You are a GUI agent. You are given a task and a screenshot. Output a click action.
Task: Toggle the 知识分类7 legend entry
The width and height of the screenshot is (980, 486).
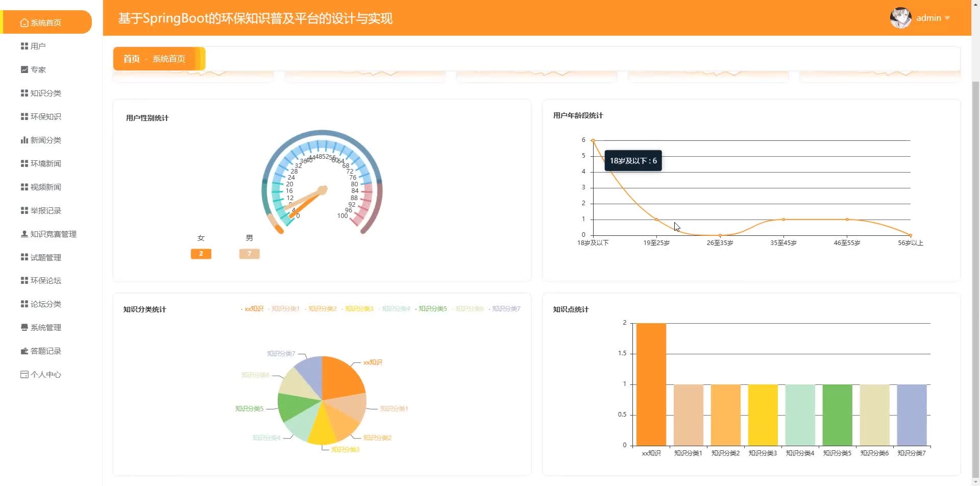tap(504, 309)
